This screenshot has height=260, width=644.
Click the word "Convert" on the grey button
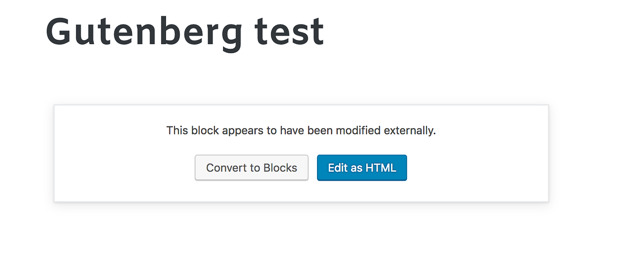coord(224,168)
